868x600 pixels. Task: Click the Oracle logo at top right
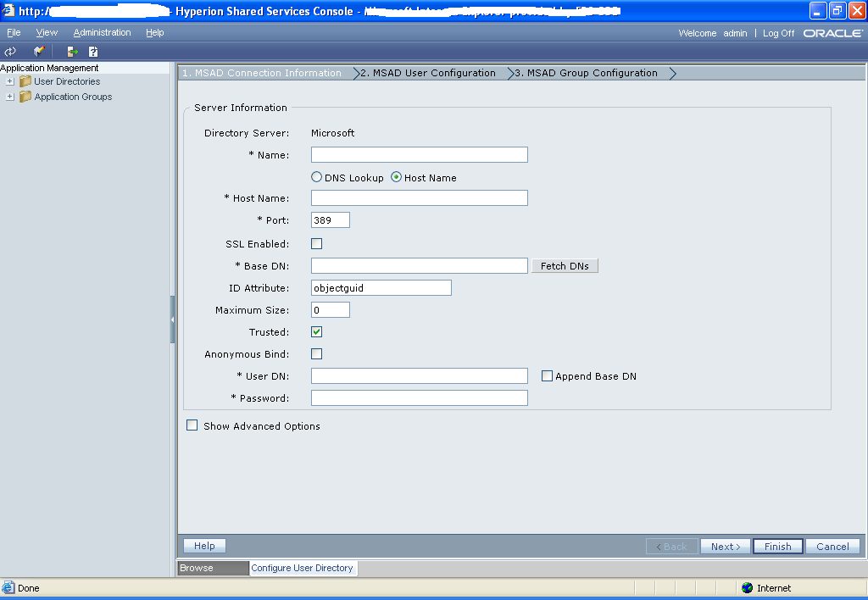pyautogui.click(x=834, y=32)
